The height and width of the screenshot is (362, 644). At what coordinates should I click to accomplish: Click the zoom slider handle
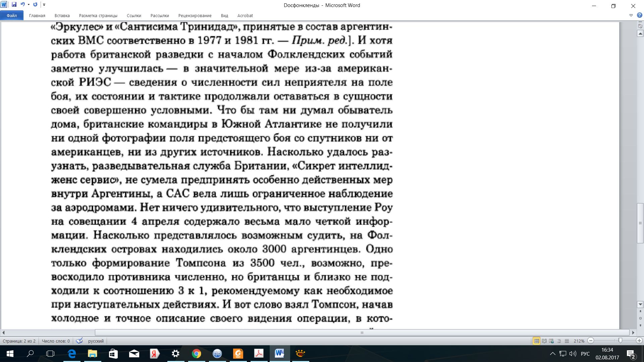pyautogui.click(x=620, y=341)
